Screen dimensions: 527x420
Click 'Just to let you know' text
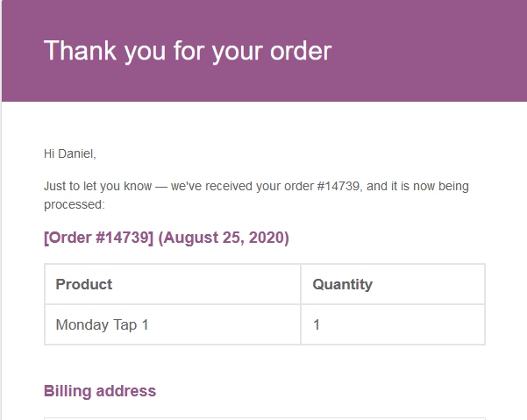[x=98, y=186]
